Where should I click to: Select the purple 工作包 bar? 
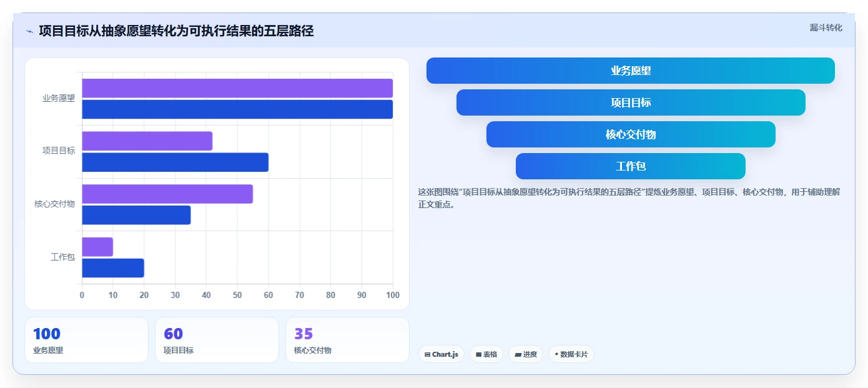[97, 247]
